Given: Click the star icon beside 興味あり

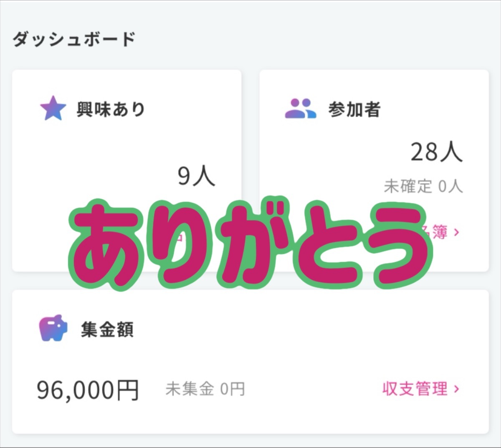Looking at the screenshot, I should pyautogui.click(x=53, y=109).
